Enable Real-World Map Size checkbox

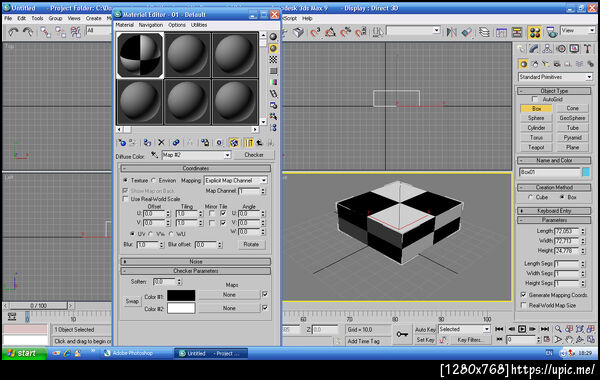coord(523,305)
